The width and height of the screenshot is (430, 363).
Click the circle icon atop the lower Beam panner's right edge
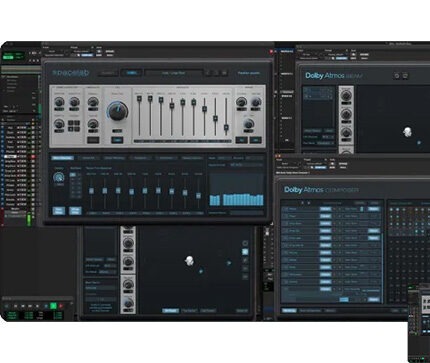(x=245, y=243)
